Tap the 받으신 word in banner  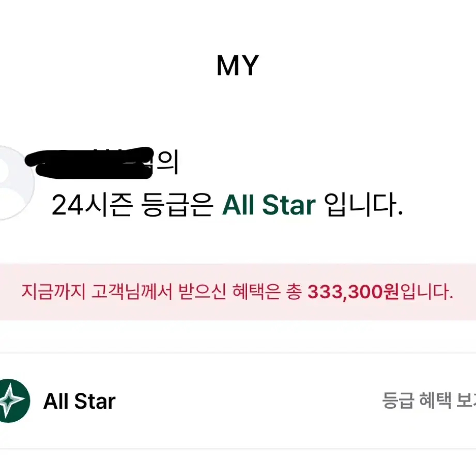click(x=202, y=291)
